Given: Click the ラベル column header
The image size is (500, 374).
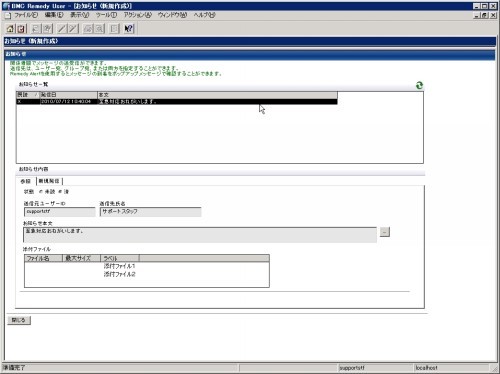Looking at the screenshot, I should click(x=120, y=258).
